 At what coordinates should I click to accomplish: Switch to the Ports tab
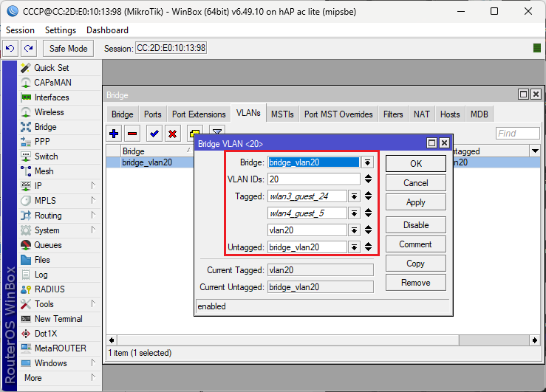[x=152, y=114]
